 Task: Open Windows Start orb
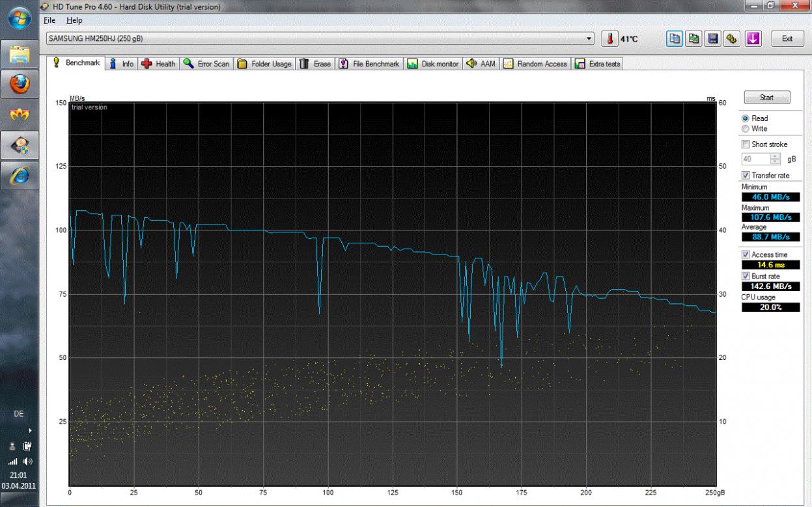(x=19, y=17)
